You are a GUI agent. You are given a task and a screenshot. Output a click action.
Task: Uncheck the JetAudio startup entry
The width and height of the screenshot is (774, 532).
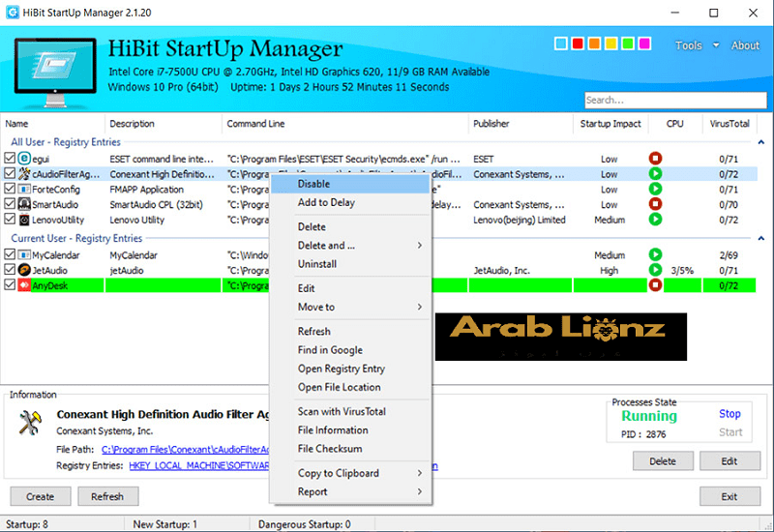10,270
